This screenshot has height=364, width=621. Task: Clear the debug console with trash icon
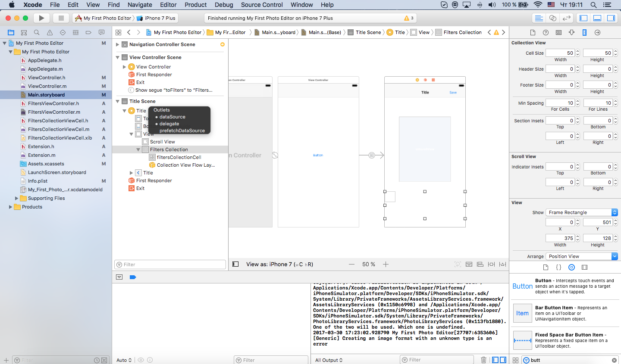tap(483, 360)
